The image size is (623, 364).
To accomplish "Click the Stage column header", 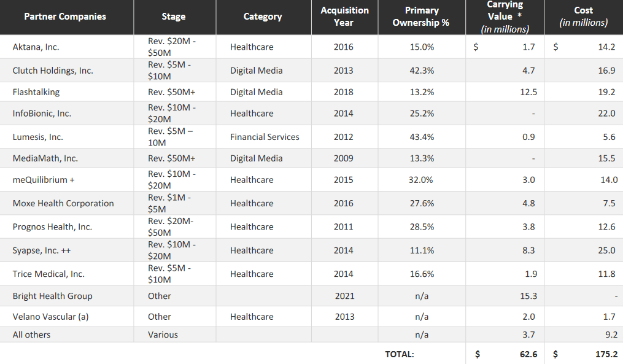I will tap(174, 17).
